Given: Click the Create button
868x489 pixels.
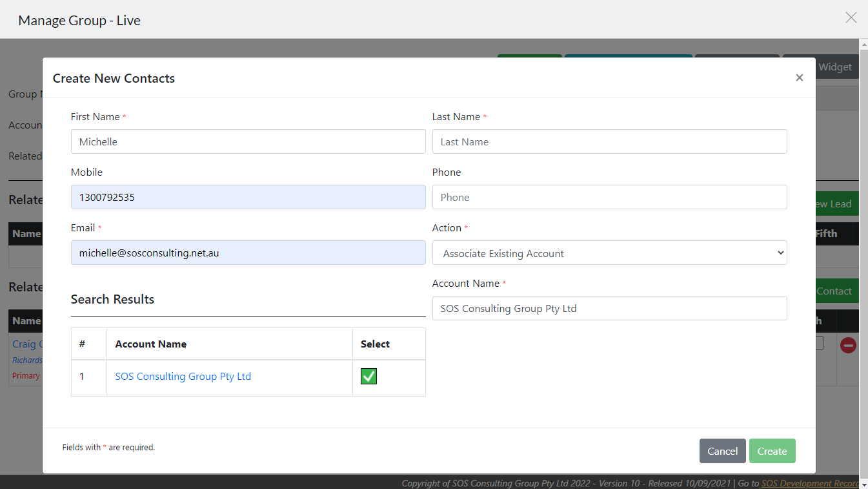Looking at the screenshot, I should click(x=772, y=451).
